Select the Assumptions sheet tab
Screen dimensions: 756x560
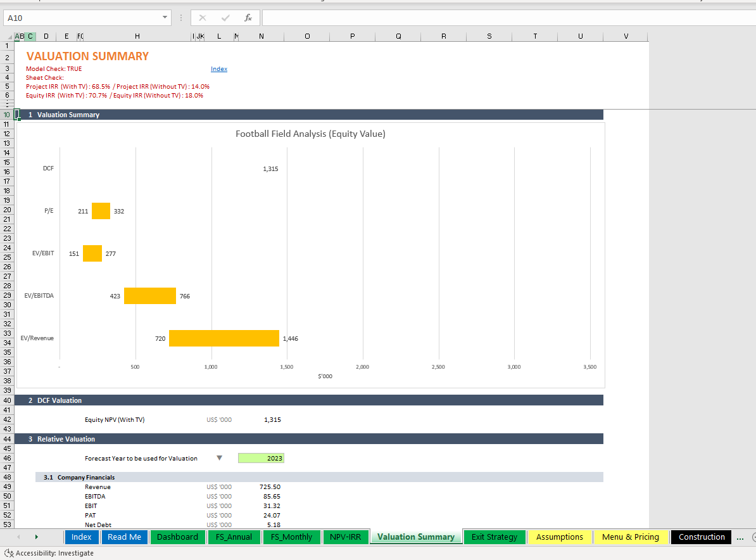(560, 537)
